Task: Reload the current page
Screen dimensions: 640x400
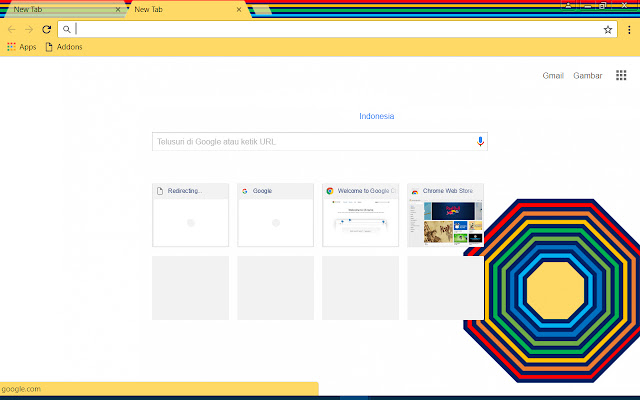Action: tap(46, 30)
